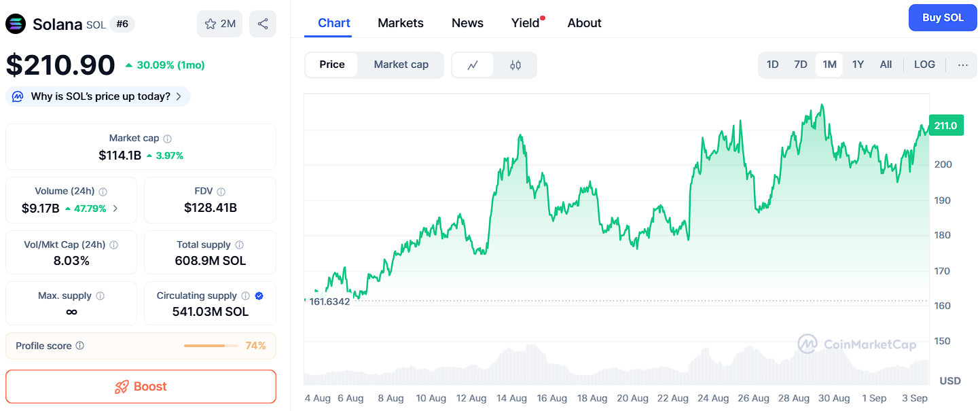Show Total supply info icon
The image size is (980, 411).
pos(239,245)
